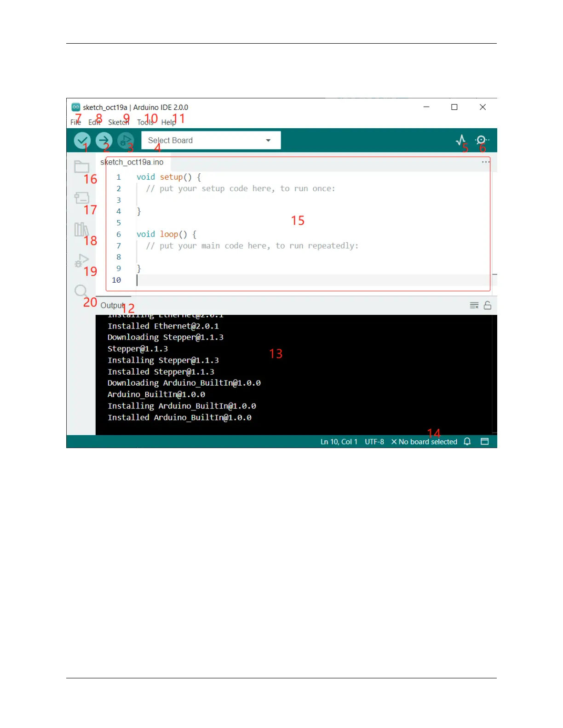Open the Library Manager panel

point(81,229)
